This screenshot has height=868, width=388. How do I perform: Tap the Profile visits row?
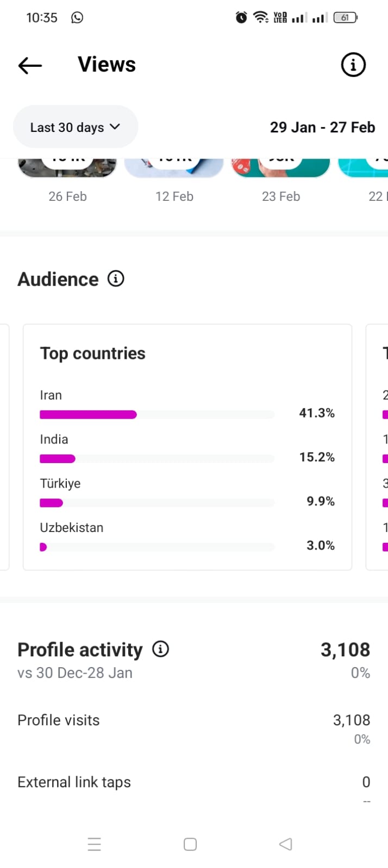pos(193,720)
